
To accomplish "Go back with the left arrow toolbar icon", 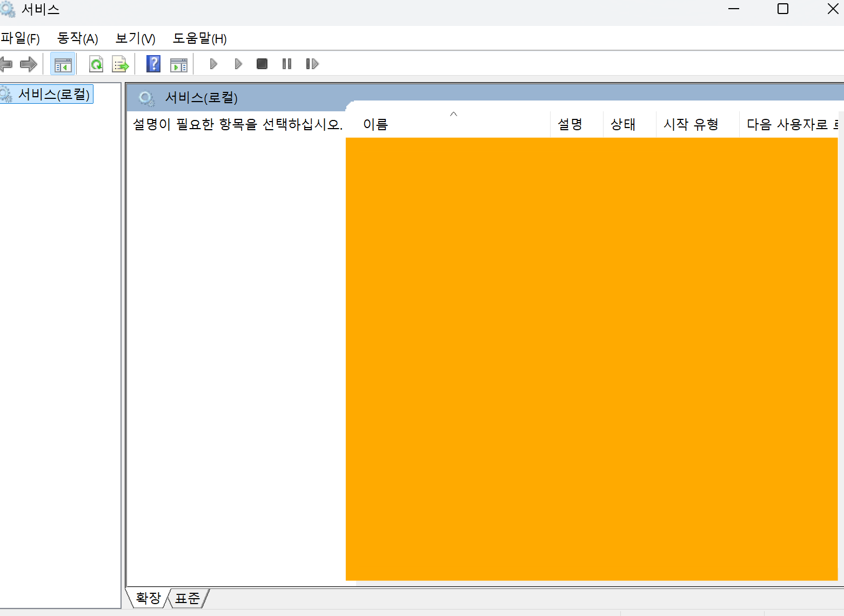I will click(6, 64).
